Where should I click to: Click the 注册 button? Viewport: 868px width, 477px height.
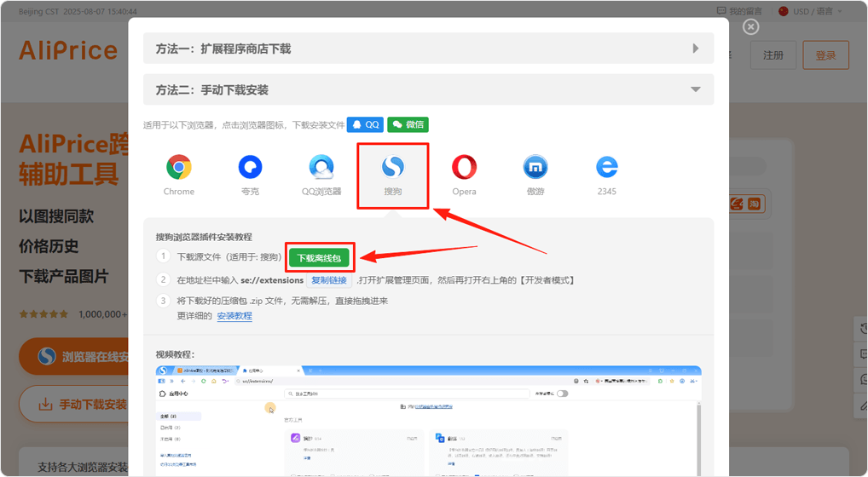pyautogui.click(x=773, y=55)
